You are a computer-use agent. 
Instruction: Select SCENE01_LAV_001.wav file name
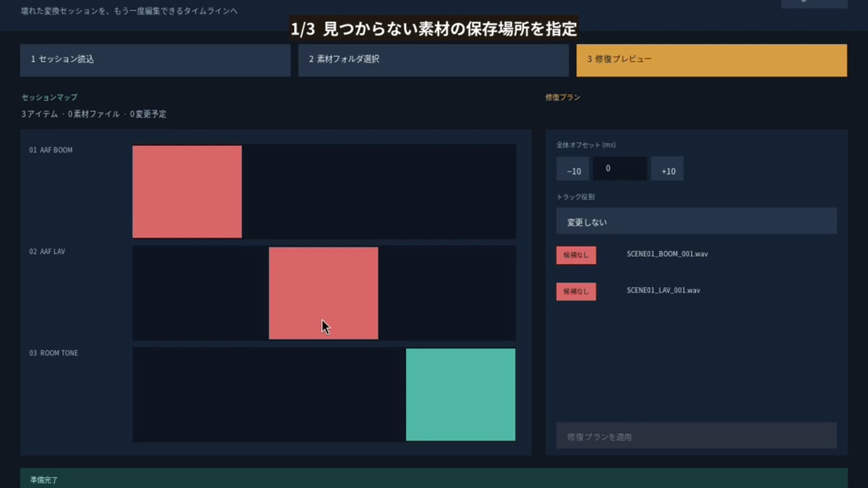pos(663,291)
